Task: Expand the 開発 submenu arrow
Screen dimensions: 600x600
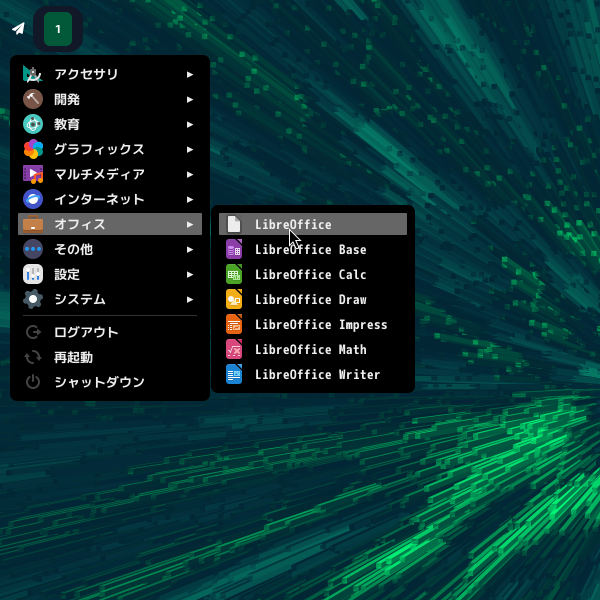Action: [190, 99]
